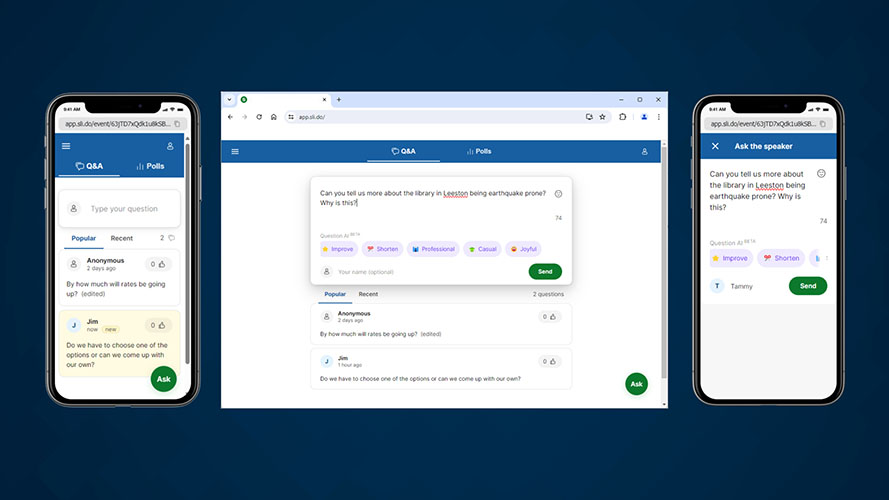Click the emoji icon in desktop question box
889x500 pixels.
coord(558,194)
